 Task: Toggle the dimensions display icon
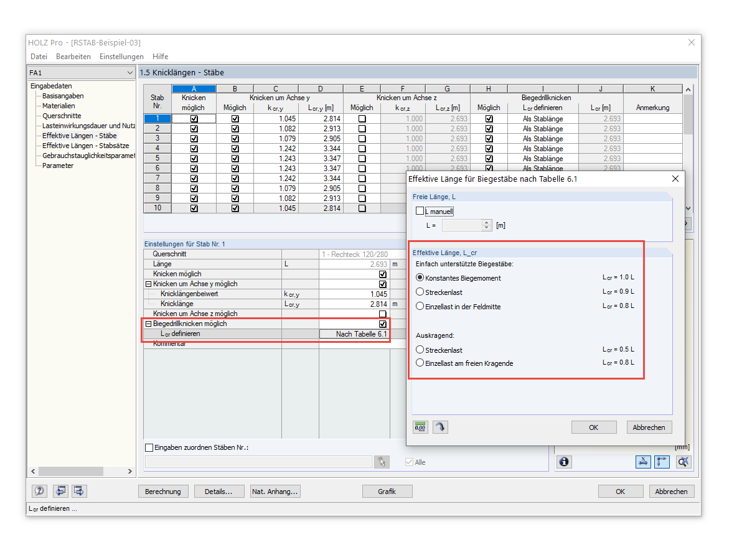click(x=643, y=462)
